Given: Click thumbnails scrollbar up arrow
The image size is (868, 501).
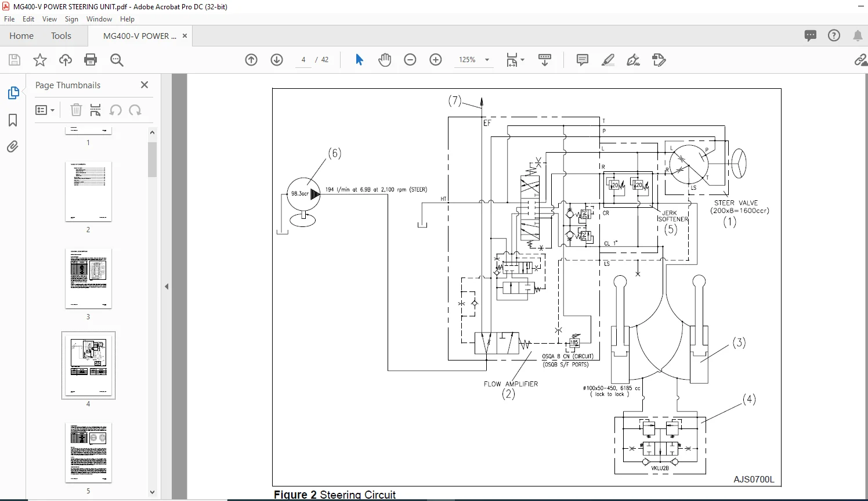Looking at the screenshot, I should tap(152, 132).
